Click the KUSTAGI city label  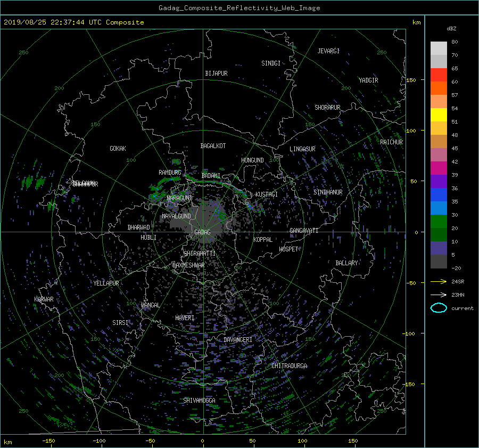coord(267,194)
